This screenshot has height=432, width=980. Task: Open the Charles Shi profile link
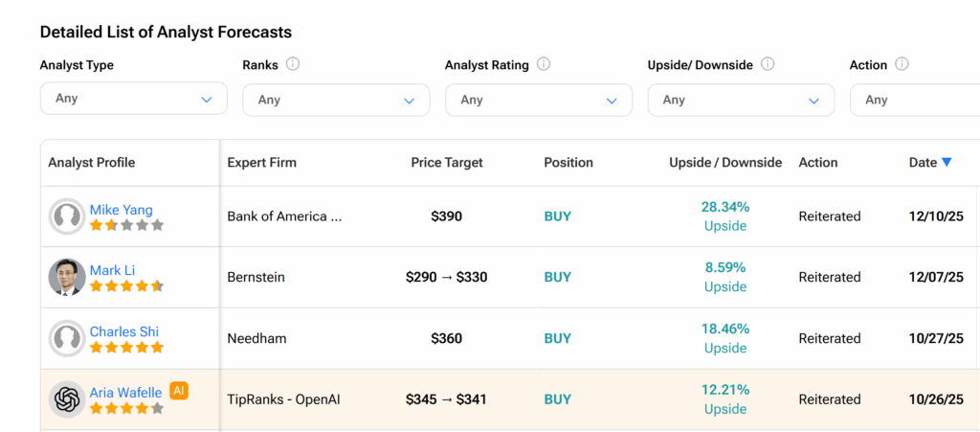(124, 331)
